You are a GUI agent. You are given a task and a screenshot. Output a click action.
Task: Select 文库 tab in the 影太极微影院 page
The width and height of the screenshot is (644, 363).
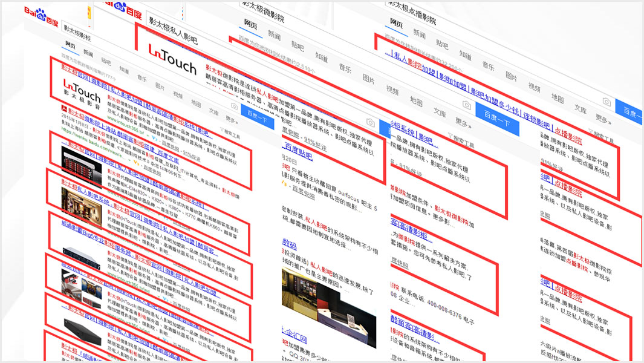[440, 113]
